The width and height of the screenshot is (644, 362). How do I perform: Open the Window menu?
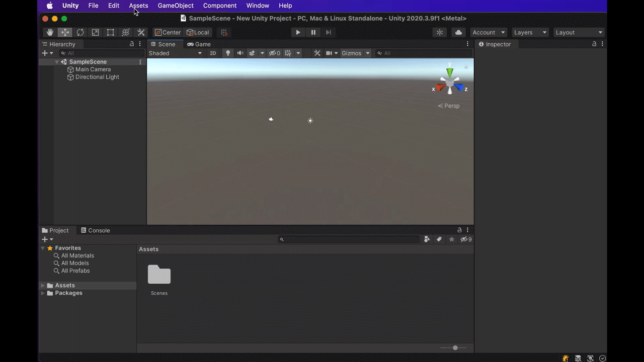258,6
